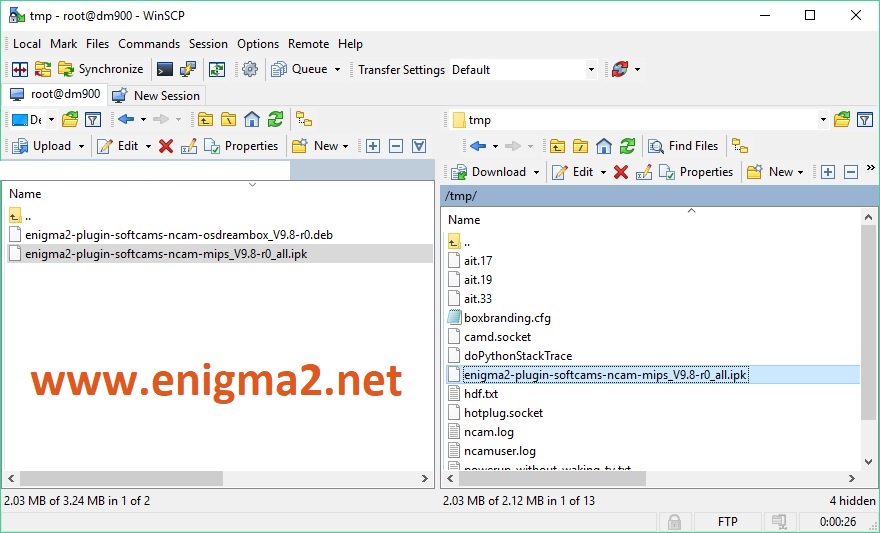Screen dimensions: 880x533
Task: Refresh the local panel
Action: [x=276, y=120]
